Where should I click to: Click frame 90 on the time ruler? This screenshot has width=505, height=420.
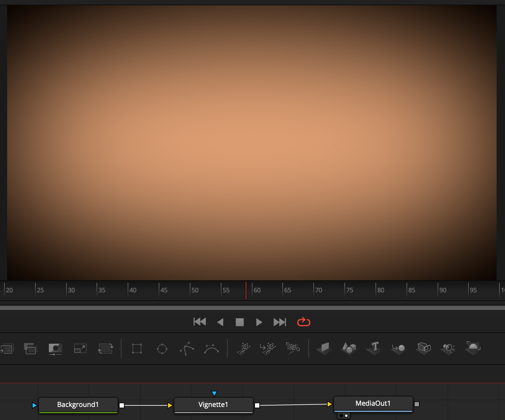click(443, 290)
